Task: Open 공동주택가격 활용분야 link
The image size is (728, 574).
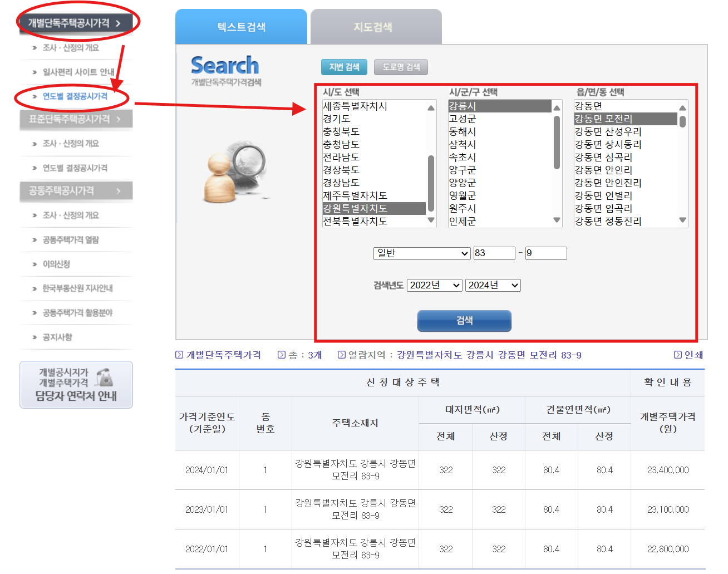Action: pyautogui.click(x=77, y=312)
